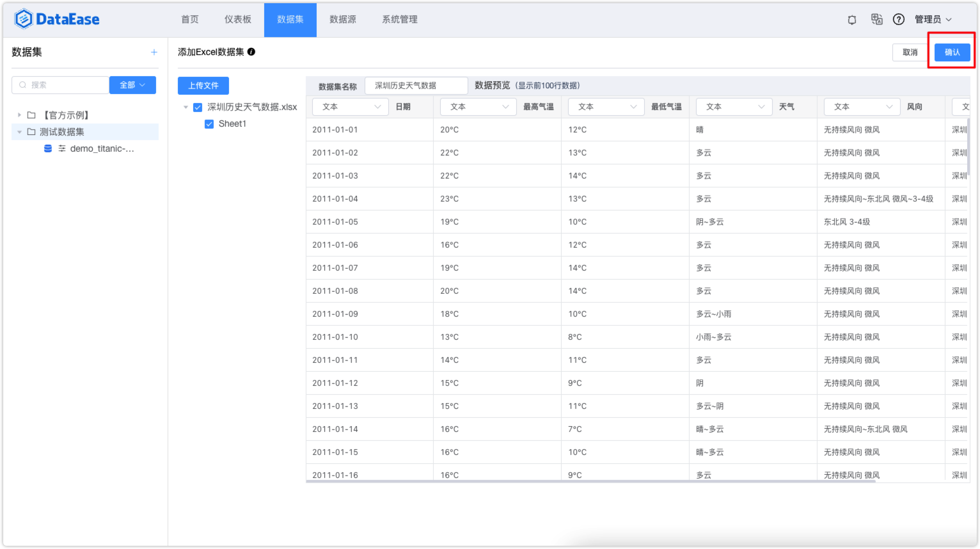Click the 测试数据集 folder icon
This screenshot has height=549, width=980.
[x=32, y=131]
